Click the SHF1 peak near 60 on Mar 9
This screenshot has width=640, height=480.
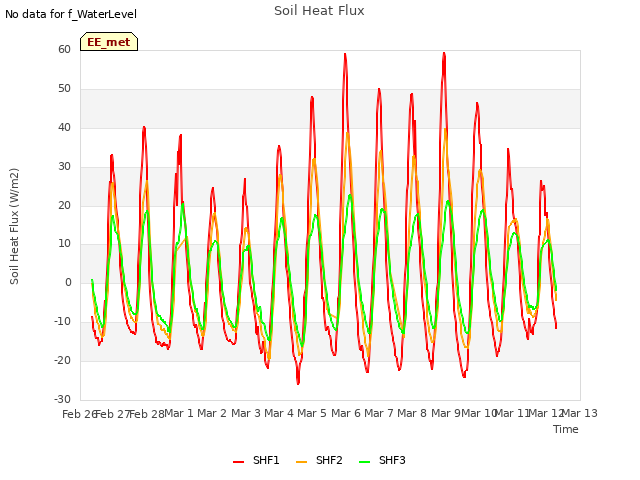pos(444,53)
